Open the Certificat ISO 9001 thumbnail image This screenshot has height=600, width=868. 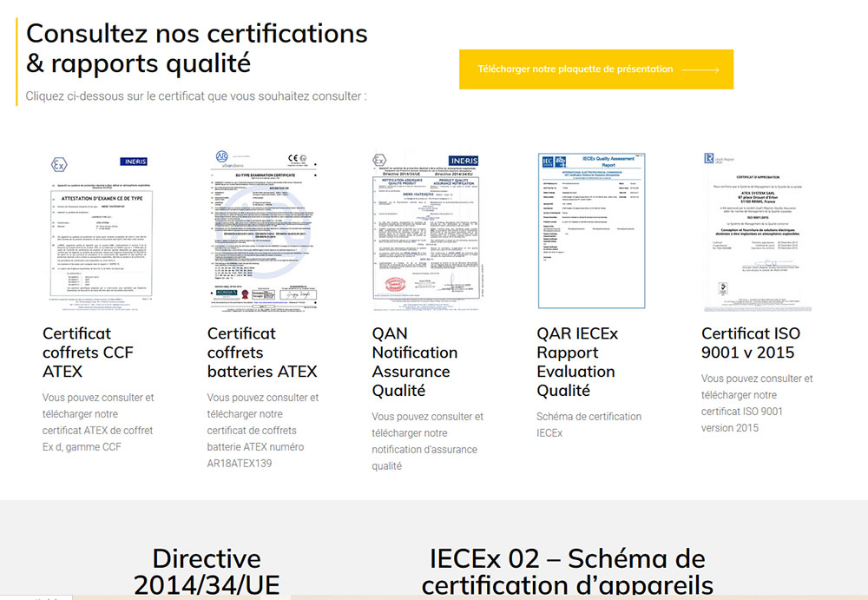(x=757, y=231)
